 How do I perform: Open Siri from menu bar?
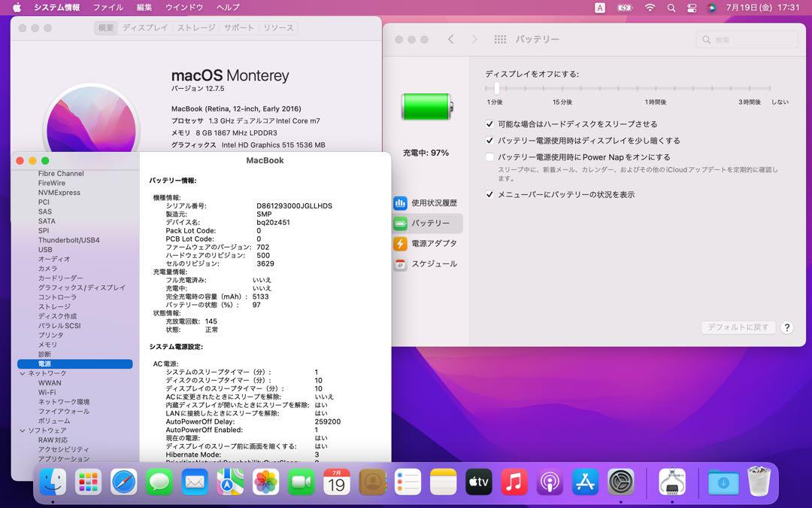712,8
